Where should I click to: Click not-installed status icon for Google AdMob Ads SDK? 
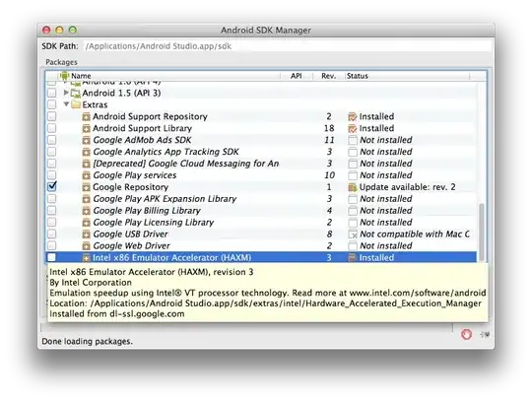point(353,140)
